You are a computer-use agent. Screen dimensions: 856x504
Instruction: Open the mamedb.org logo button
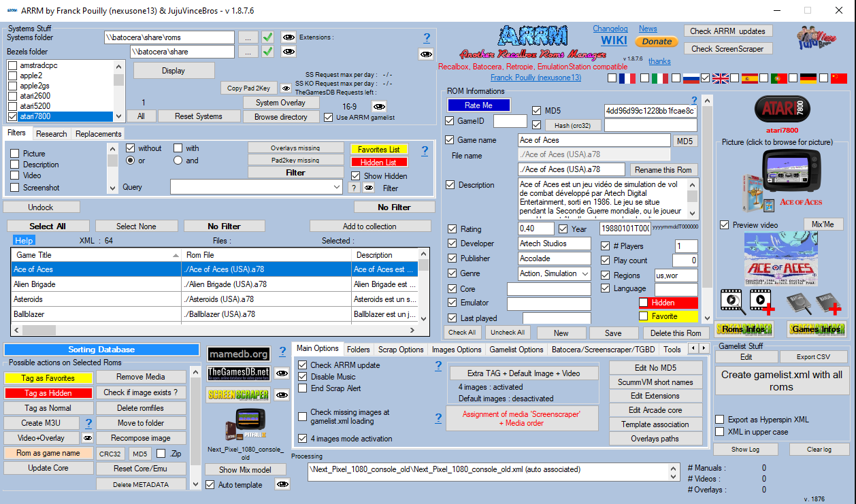[x=238, y=354]
